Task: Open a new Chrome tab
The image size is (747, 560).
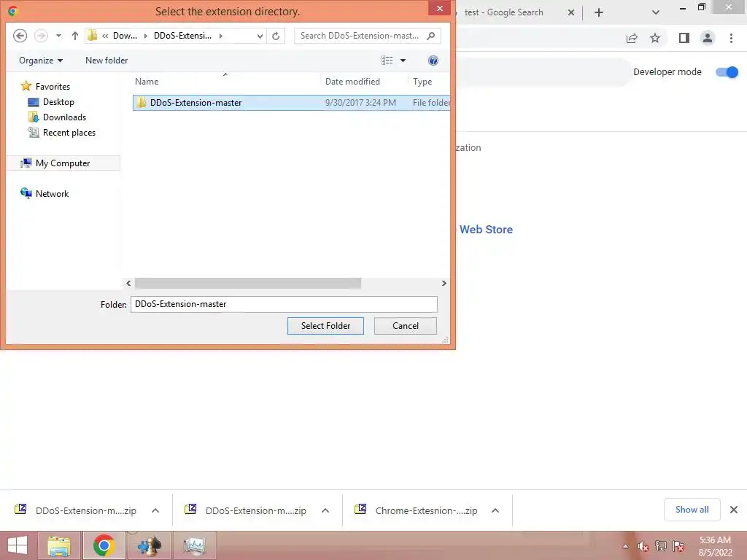Action: tap(599, 13)
